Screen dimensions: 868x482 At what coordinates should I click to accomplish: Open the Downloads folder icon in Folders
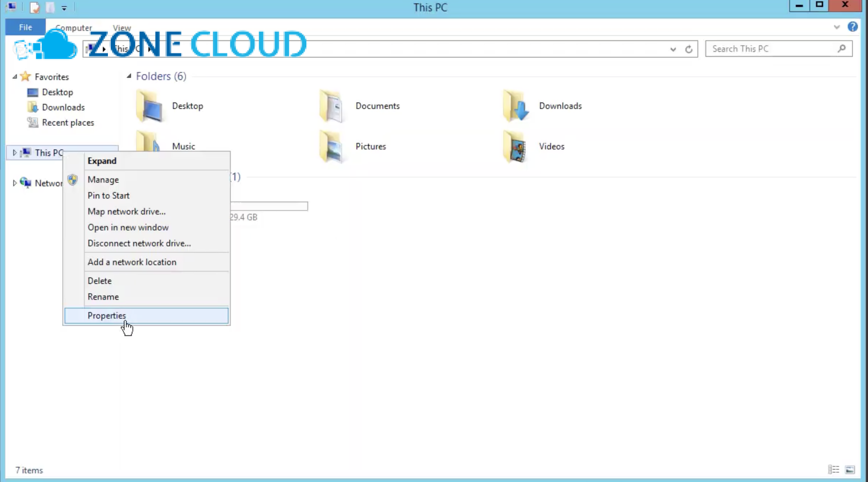[x=516, y=106]
